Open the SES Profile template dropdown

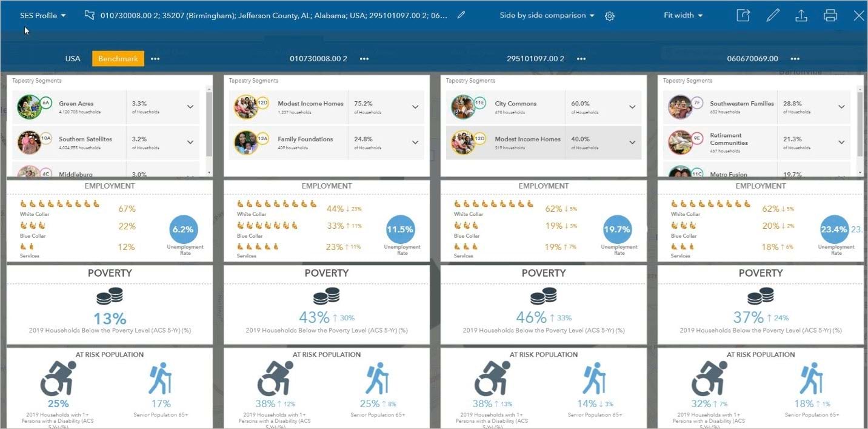(42, 15)
